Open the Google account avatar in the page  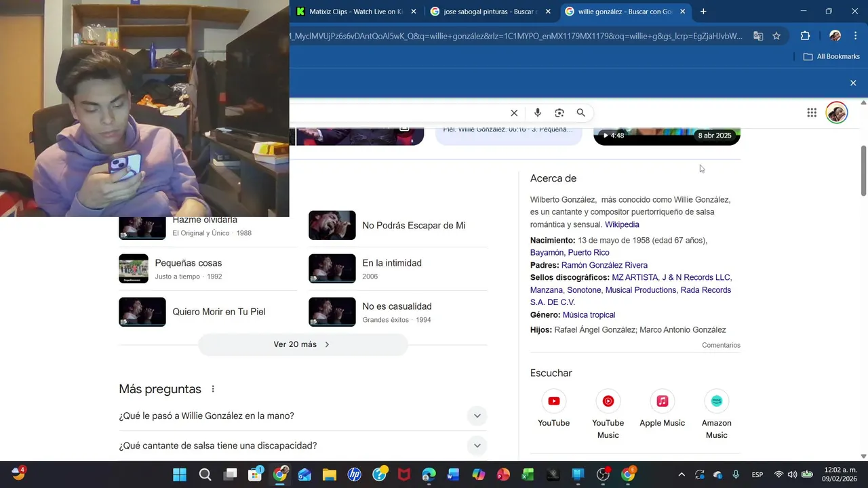[837, 113]
